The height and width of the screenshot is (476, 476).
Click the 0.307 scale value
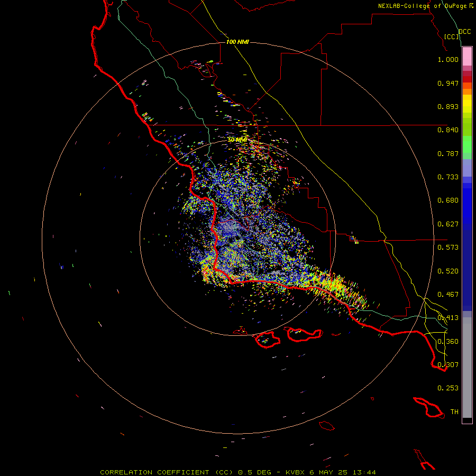click(448, 365)
